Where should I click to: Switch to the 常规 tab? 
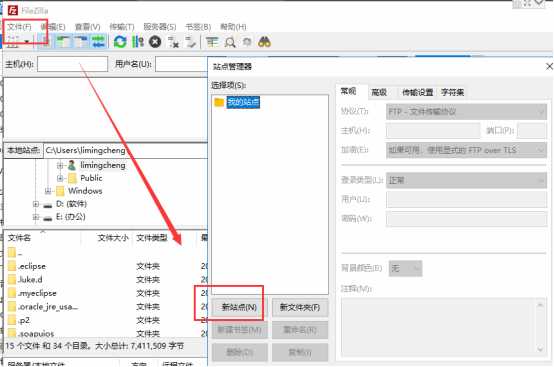tap(348, 91)
